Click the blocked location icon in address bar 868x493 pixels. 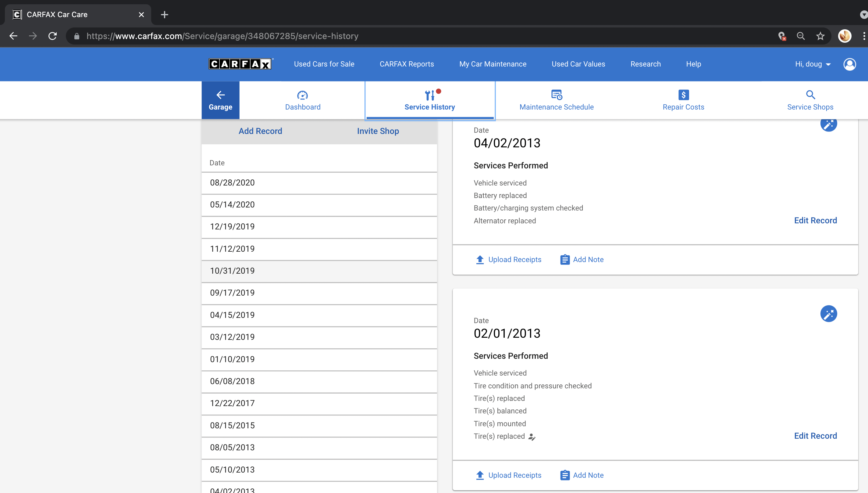click(x=781, y=36)
